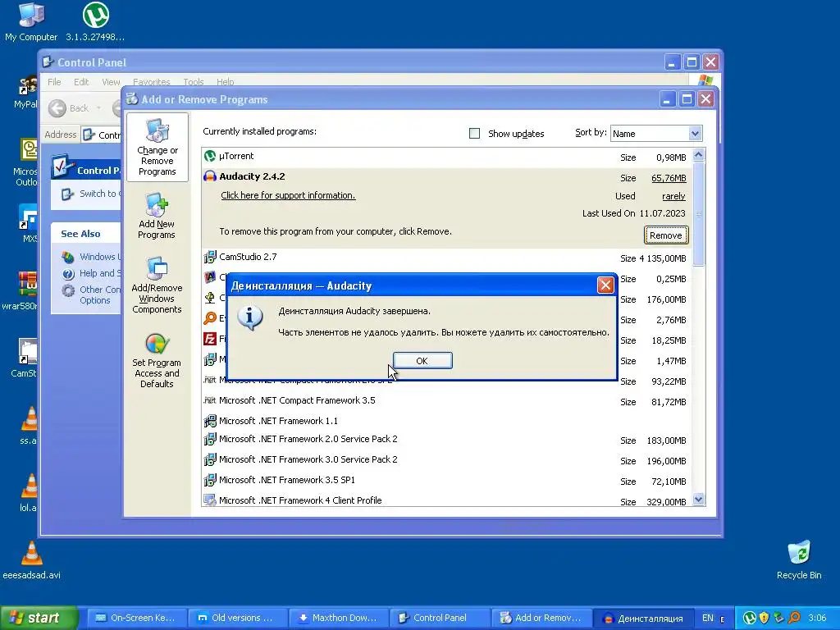Click OK in the Audacity uninstall dialog
Viewport: 840px width, 630px height.
(x=422, y=361)
